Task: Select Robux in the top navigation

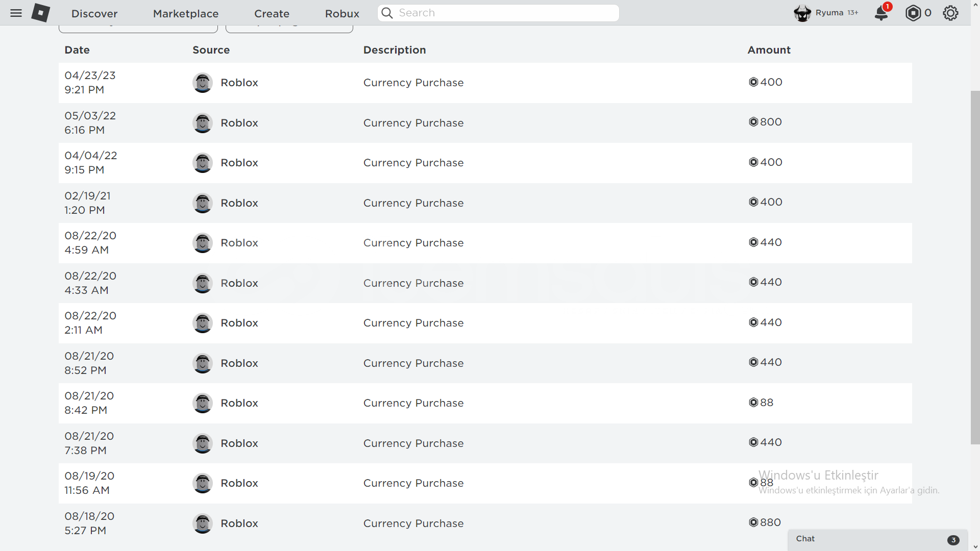Action: 342,14
